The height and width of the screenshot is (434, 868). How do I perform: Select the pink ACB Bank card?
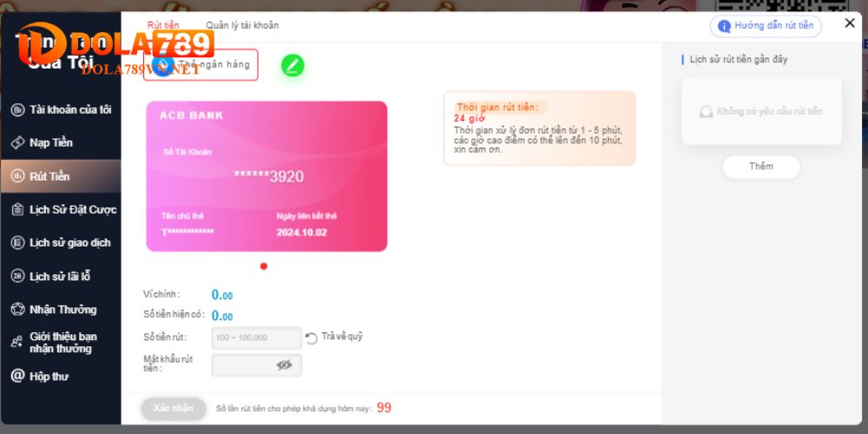point(266,176)
